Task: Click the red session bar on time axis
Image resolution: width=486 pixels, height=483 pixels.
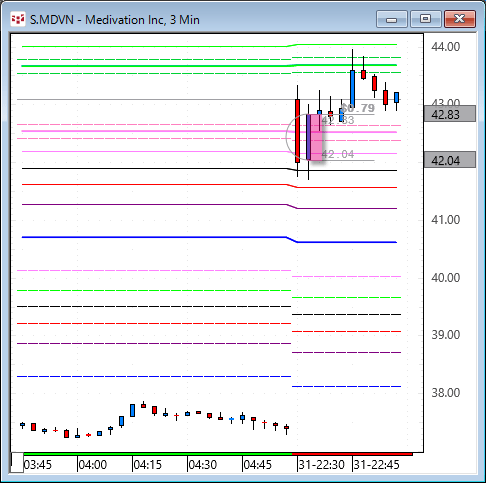Action: click(352, 454)
